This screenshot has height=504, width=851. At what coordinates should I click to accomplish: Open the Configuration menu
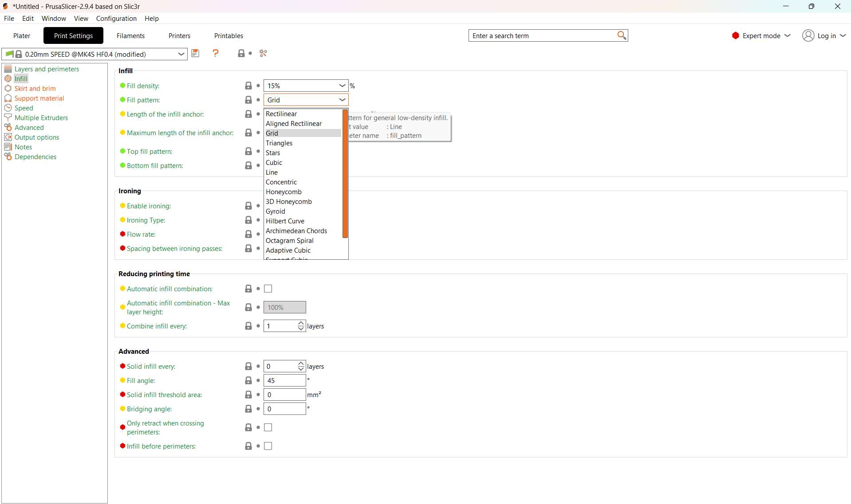116,18
